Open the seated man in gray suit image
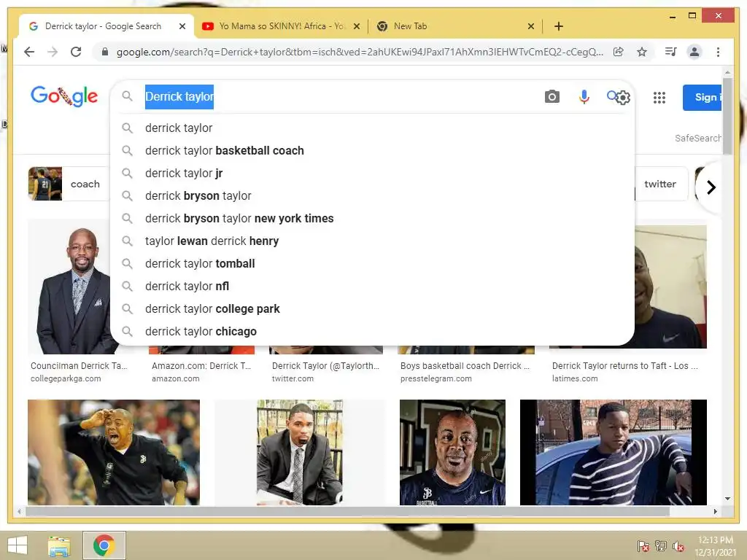The height and width of the screenshot is (560, 747). [x=300, y=452]
